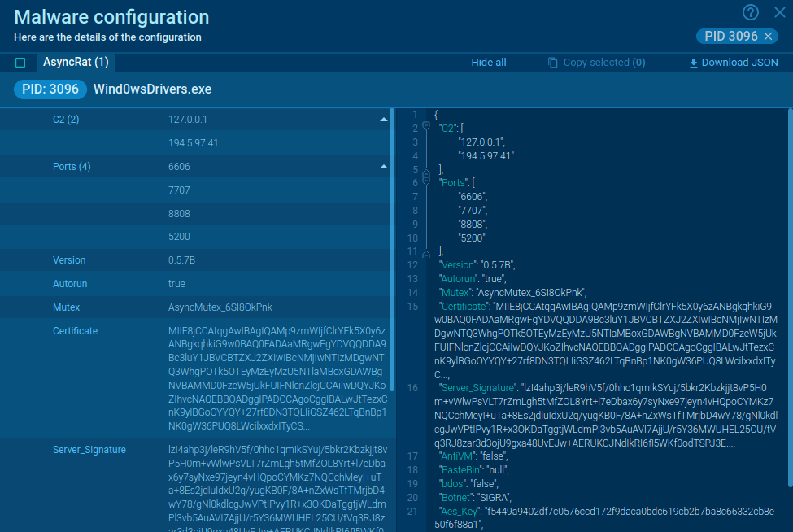Switch to the AsyncRat (1) tab
This screenshot has width=793, height=532.
point(78,62)
